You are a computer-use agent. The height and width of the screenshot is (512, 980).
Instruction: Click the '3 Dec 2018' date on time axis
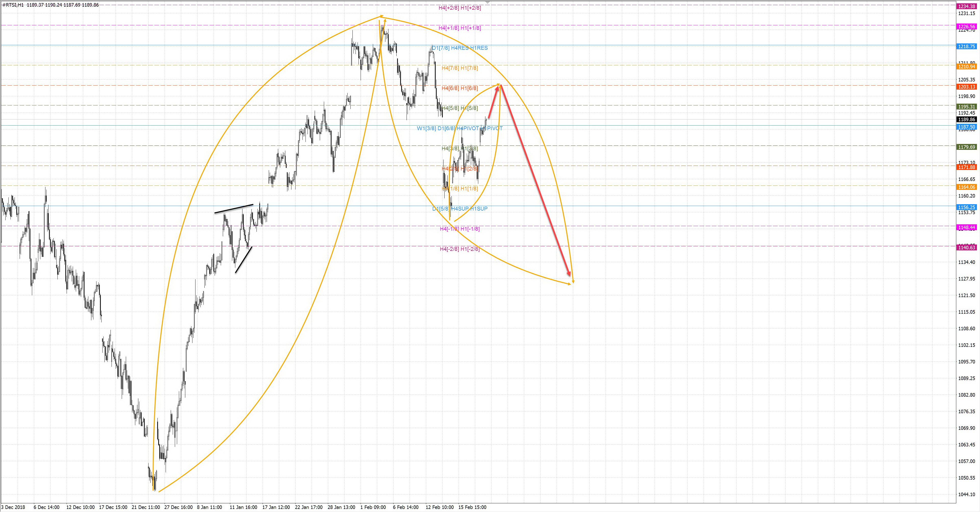click(x=13, y=507)
